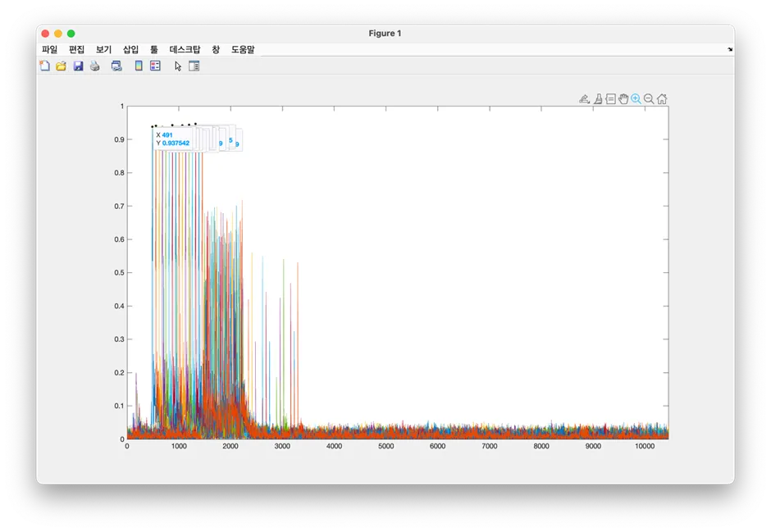Open the 파일 menu

50,49
